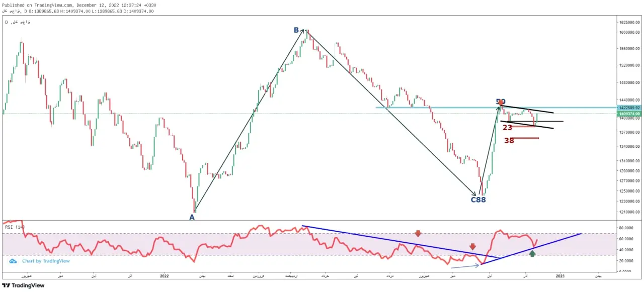
Task: Select the red 23 retracement label
Action: point(508,128)
